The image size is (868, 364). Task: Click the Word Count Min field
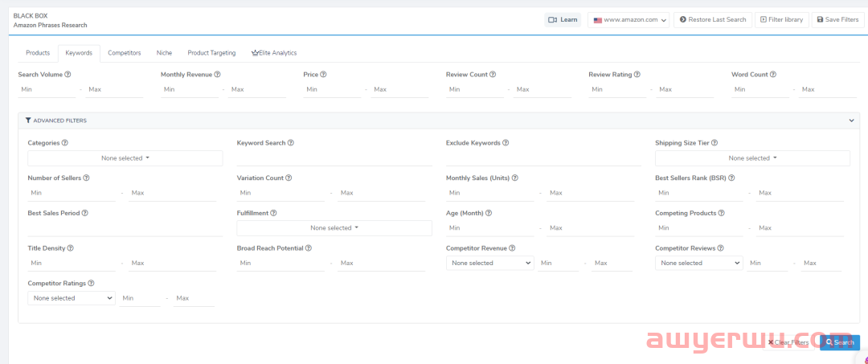pyautogui.click(x=760, y=90)
